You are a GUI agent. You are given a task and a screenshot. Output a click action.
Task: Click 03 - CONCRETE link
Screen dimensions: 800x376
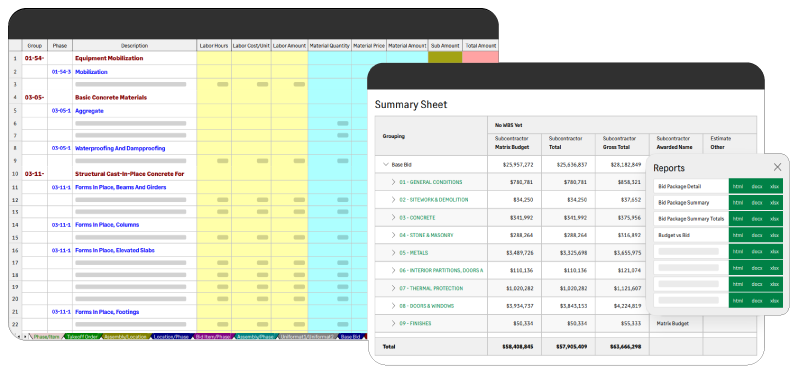tap(417, 218)
